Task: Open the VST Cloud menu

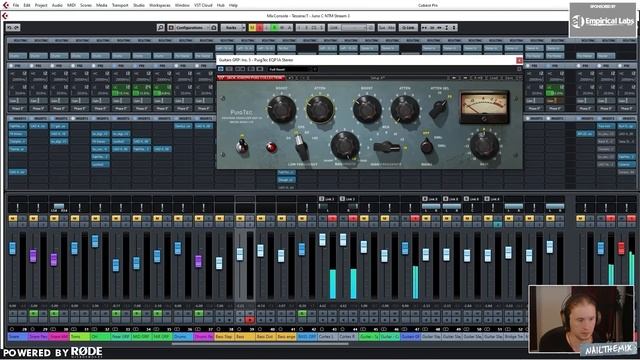Action: coord(203,5)
